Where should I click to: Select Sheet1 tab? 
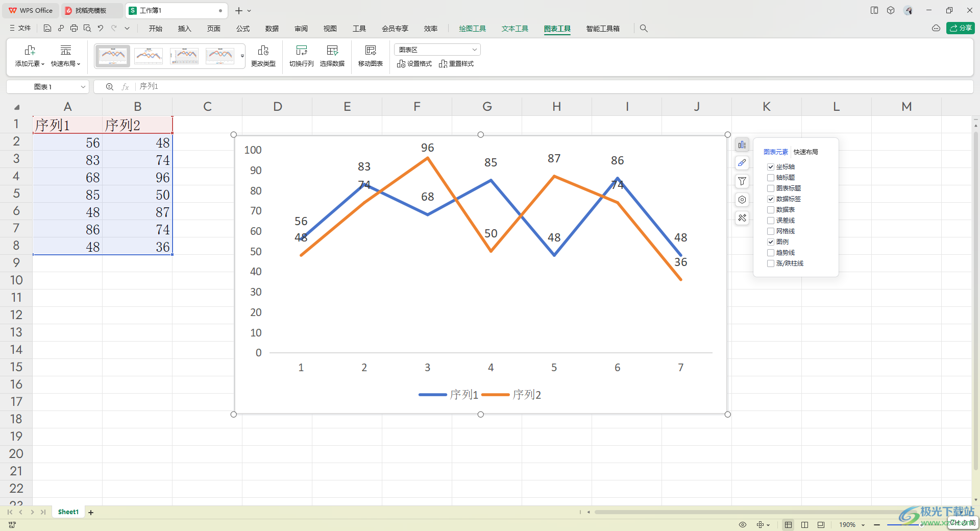[68, 512]
